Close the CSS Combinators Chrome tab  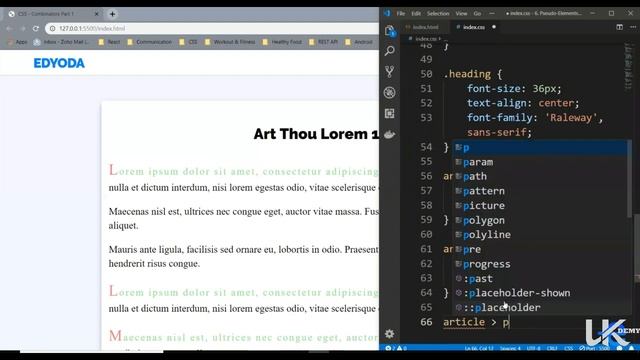point(97,14)
